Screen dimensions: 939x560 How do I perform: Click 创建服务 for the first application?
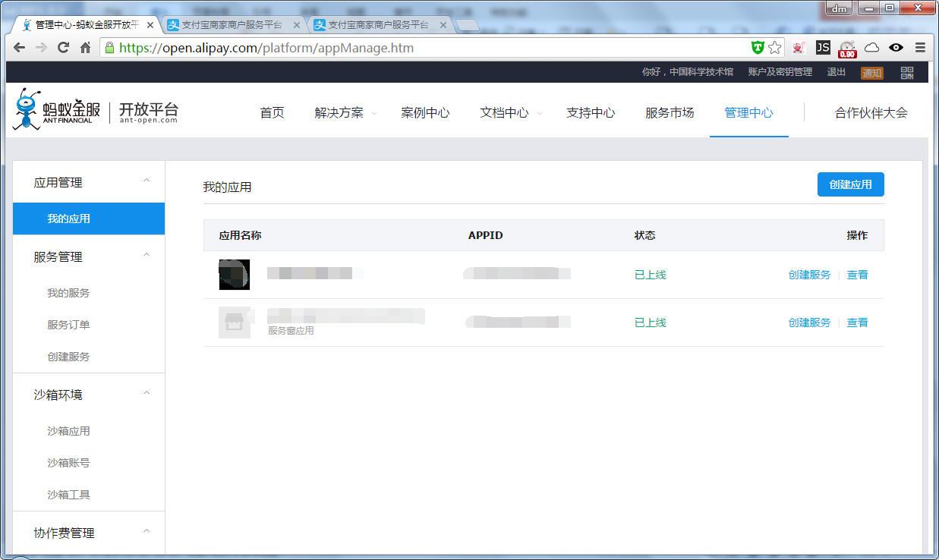point(809,275)
